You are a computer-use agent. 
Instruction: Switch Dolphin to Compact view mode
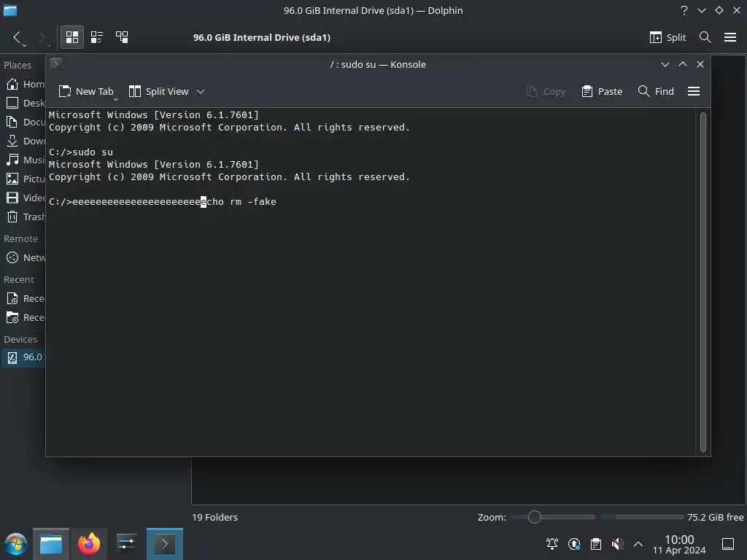[97, 37]
